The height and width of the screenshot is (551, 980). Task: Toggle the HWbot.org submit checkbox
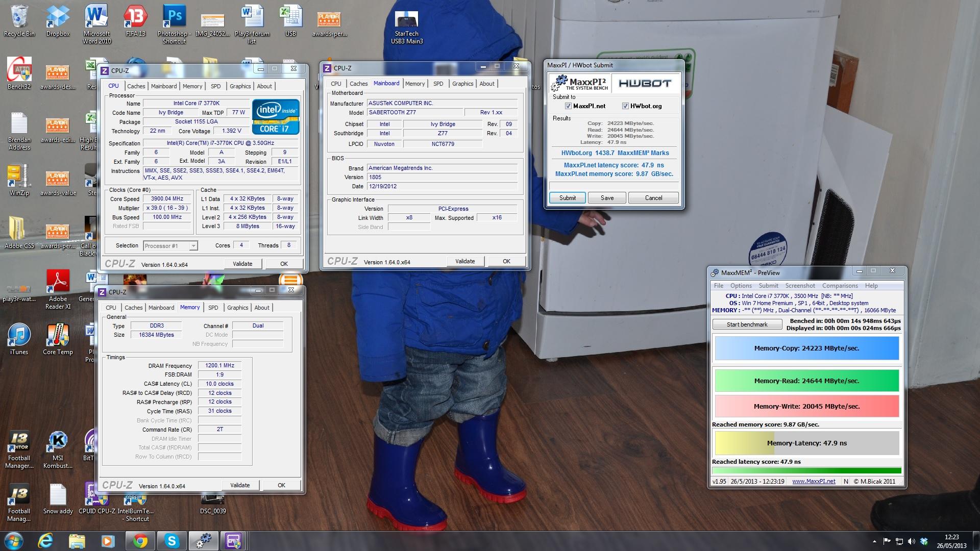point(625,106)
